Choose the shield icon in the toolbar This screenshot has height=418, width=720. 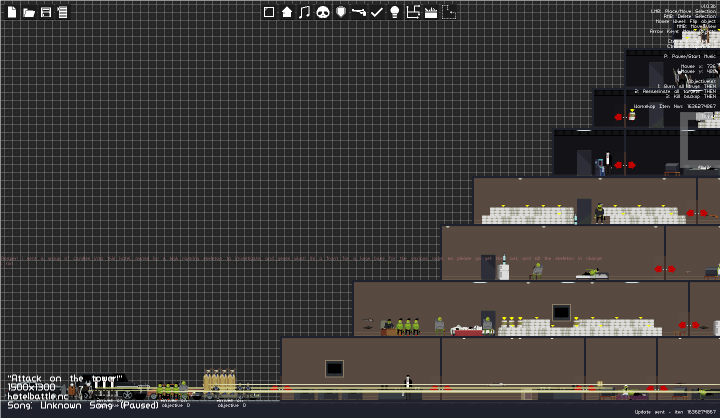pos(341,12)
